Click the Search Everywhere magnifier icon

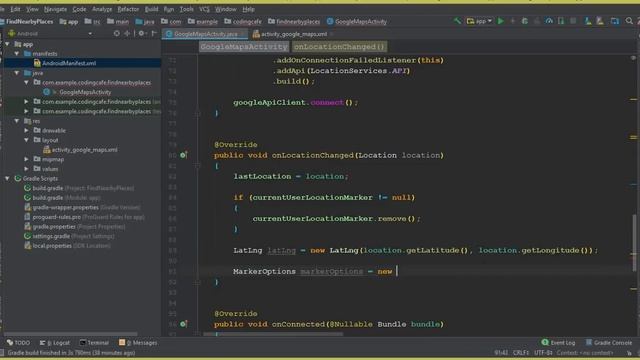629,21
